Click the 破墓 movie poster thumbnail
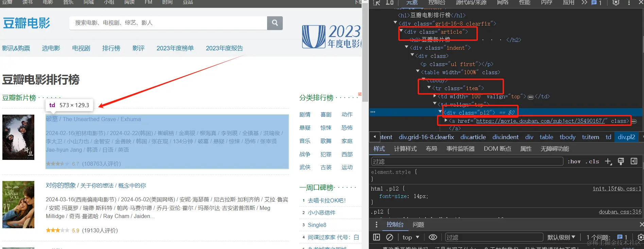The height and width of the screenshot is (249, 644). [x=18, y=137]
